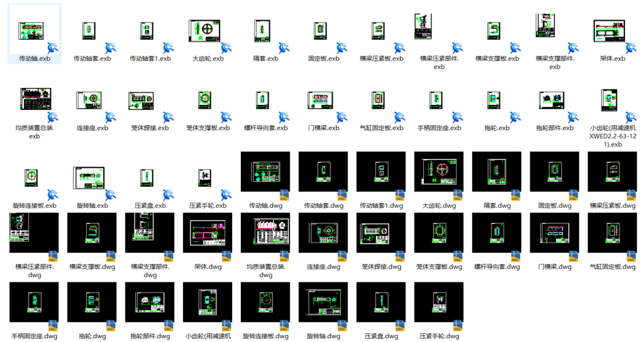Click the file name 门横梁.dwg
The height and width of the screenshot is (342, 644).
coord(555,267)
